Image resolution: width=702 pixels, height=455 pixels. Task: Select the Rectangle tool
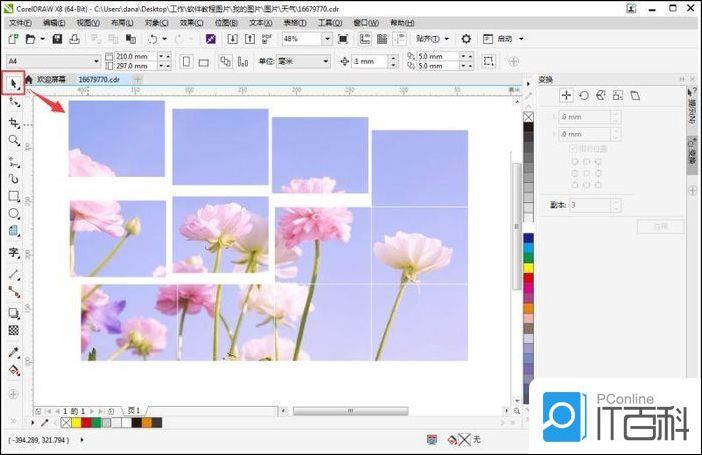(14, 196)
